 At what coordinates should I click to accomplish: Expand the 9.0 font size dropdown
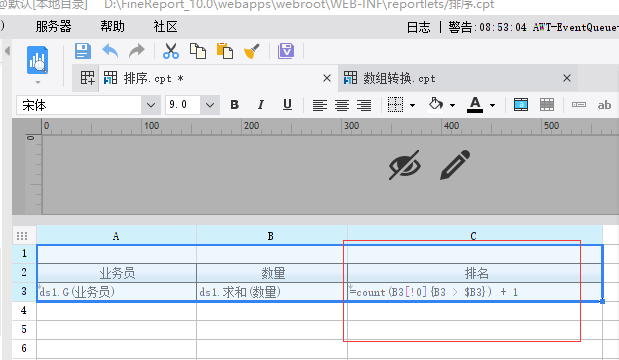210,105
